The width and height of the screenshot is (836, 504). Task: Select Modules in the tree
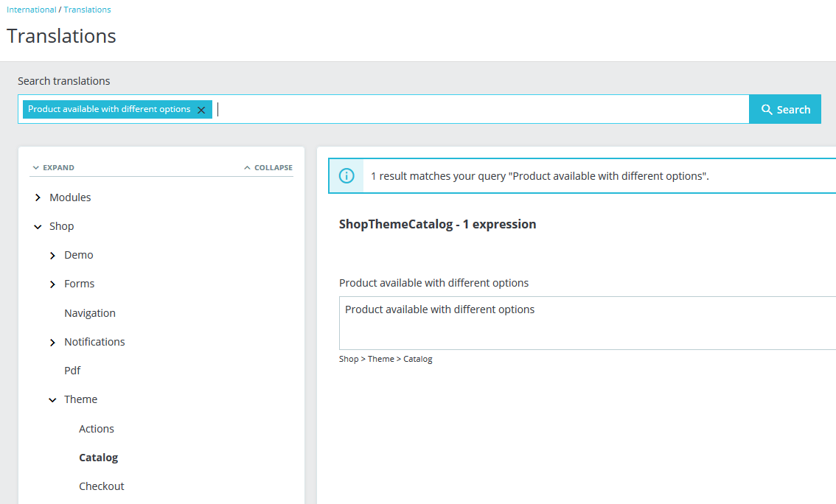pos(70,197)
